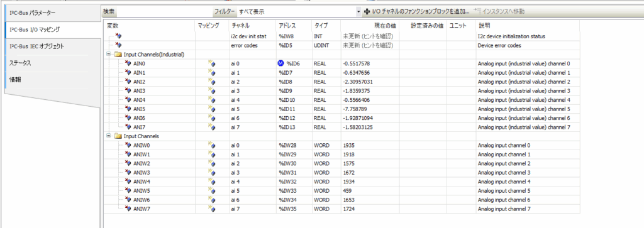Image resolution: width=644 pixels, height=228 pixels.
Task: Click the icon of i2c dev init stat row
Action: pyautogui.click(x=119, y=36)
